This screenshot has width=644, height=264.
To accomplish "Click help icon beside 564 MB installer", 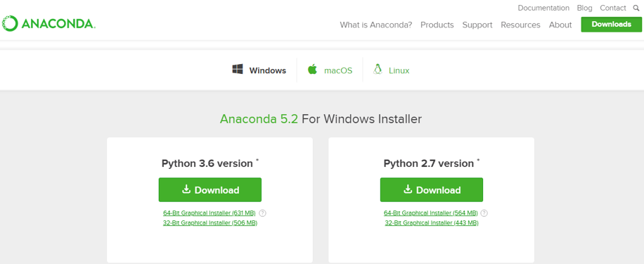I will click(x=484, y=213).
